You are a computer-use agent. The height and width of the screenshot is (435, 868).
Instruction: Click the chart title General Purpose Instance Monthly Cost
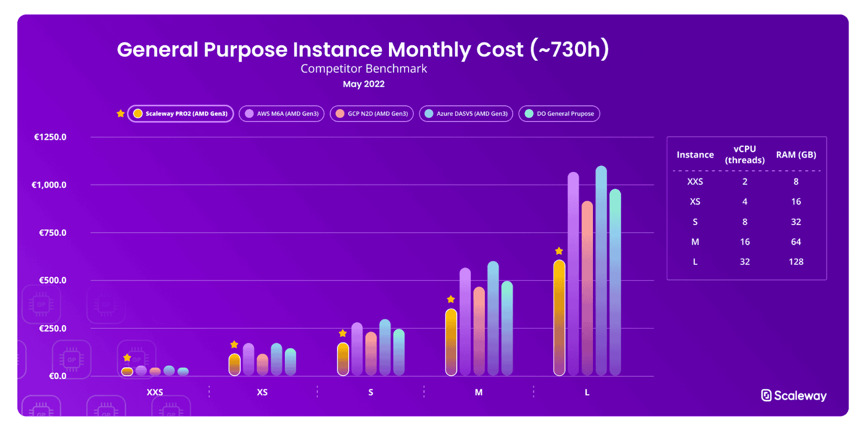coord(363,49)
